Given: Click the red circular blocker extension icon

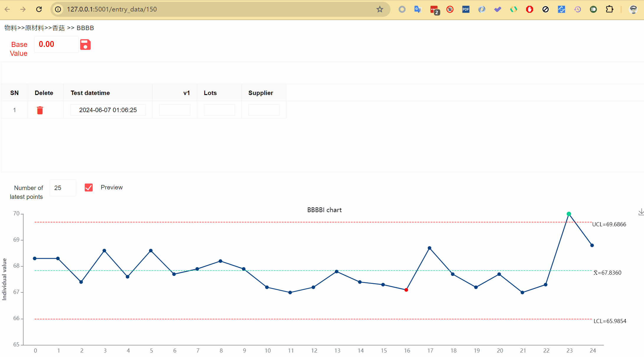Looking at the screenshot, I should (x=450, y=9).
